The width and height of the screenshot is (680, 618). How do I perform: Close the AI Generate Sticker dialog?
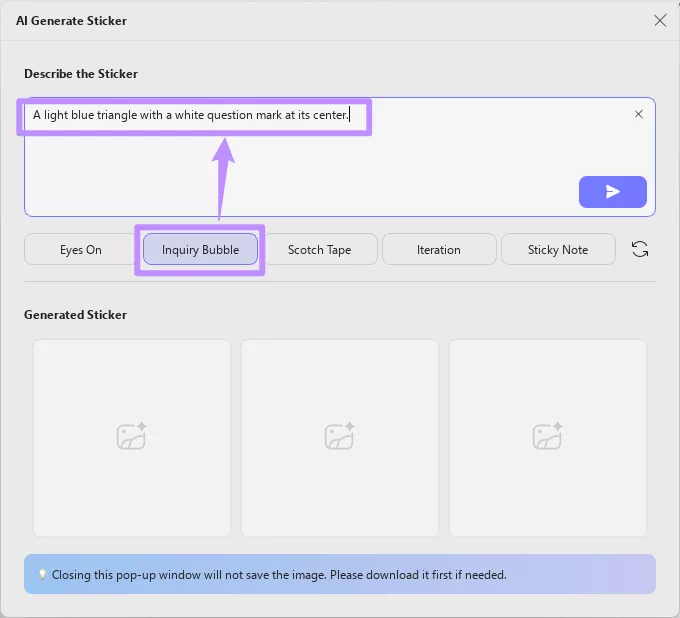660,20
